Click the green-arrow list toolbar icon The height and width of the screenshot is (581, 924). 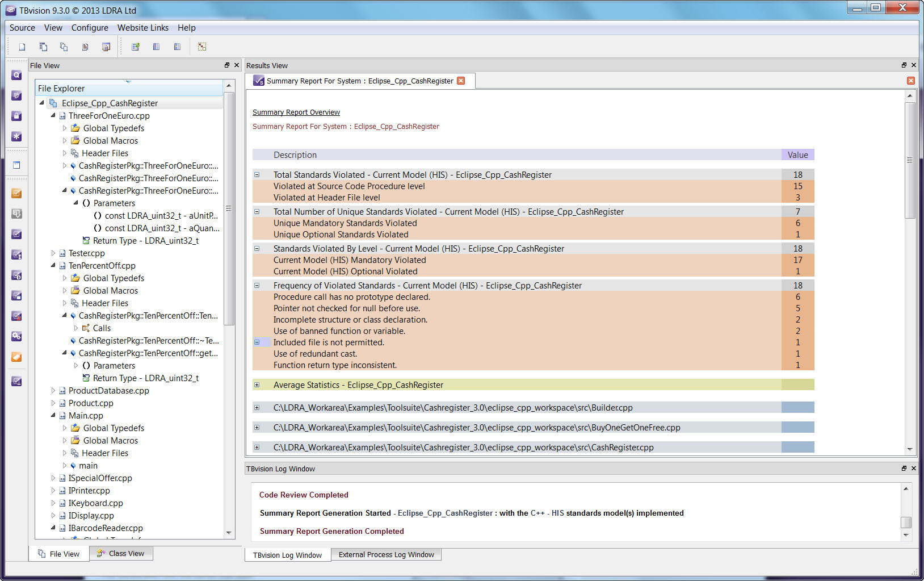point(136,47)
